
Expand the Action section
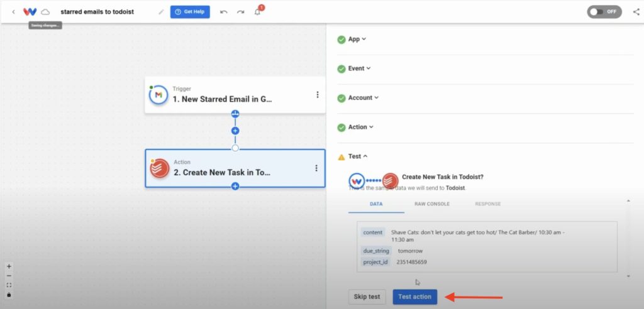(x=360, y=127)
